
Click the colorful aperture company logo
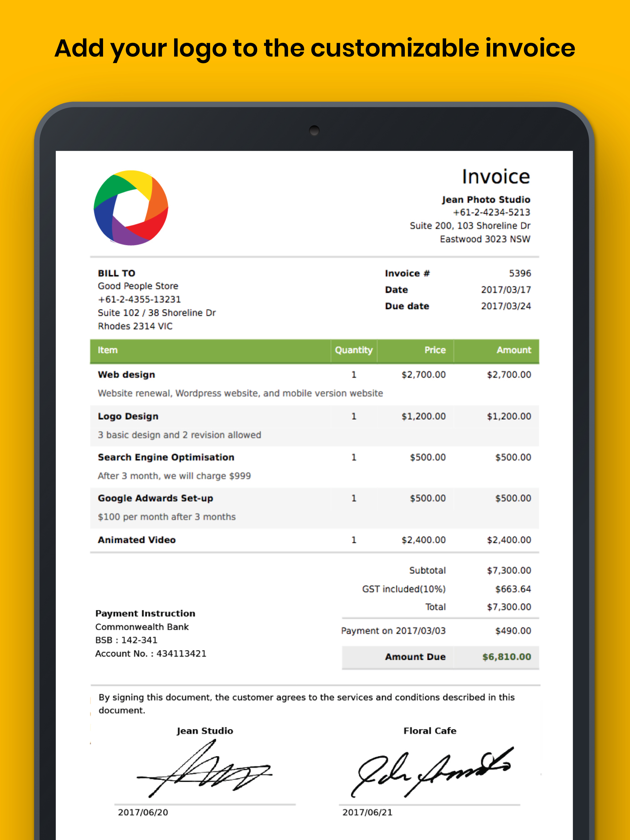(131, 208)
